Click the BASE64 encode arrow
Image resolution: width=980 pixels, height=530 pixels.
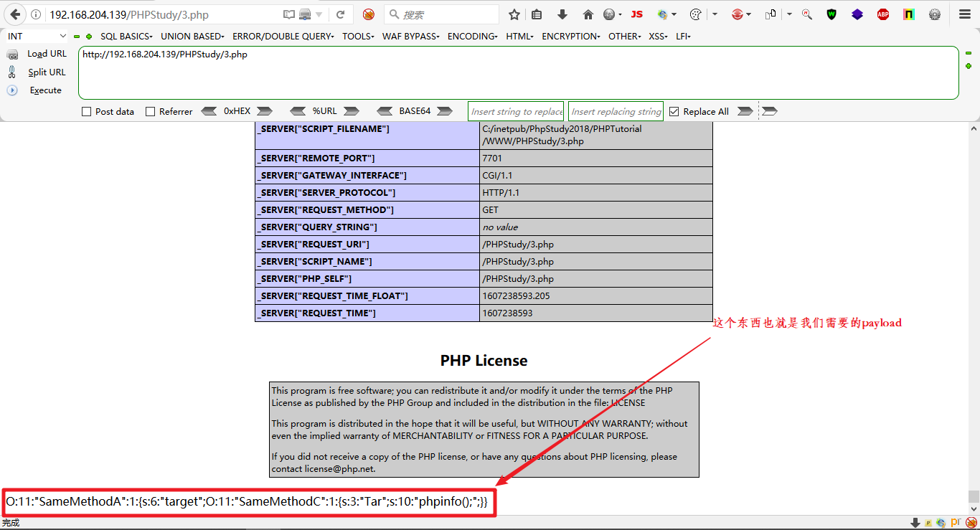tap(445, 110)
